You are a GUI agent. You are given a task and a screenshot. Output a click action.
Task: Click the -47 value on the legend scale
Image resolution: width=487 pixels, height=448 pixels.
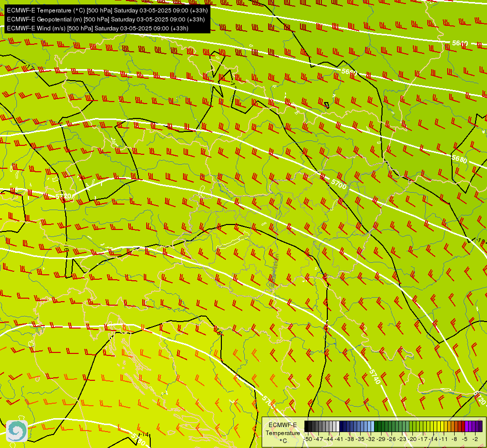(x=318, y=439)
